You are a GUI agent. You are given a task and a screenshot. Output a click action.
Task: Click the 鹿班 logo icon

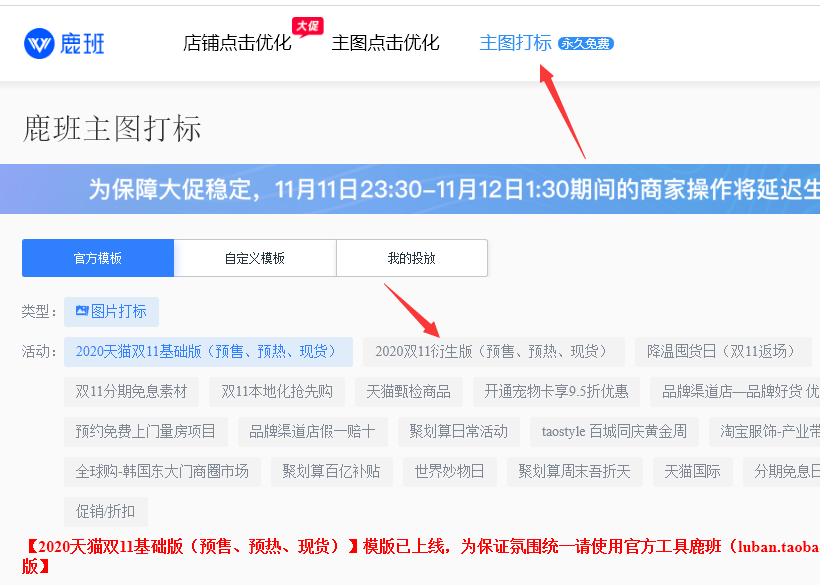point(39,43)
